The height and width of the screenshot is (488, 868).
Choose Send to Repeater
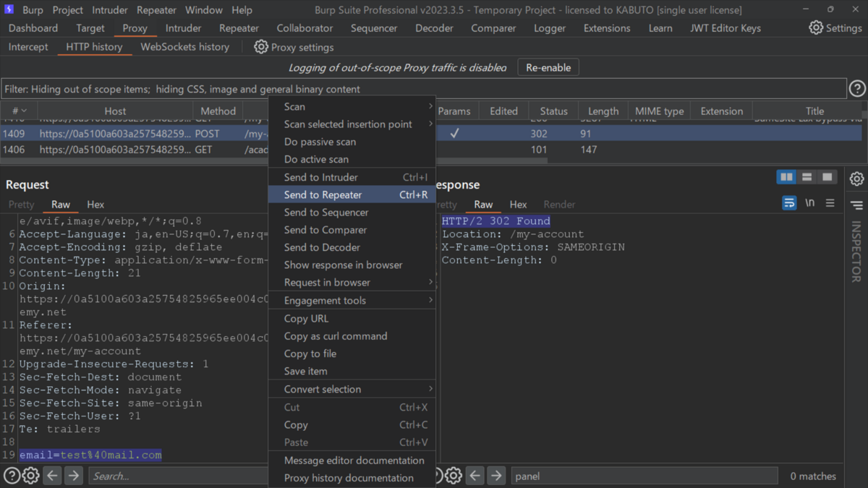point(352,194)
